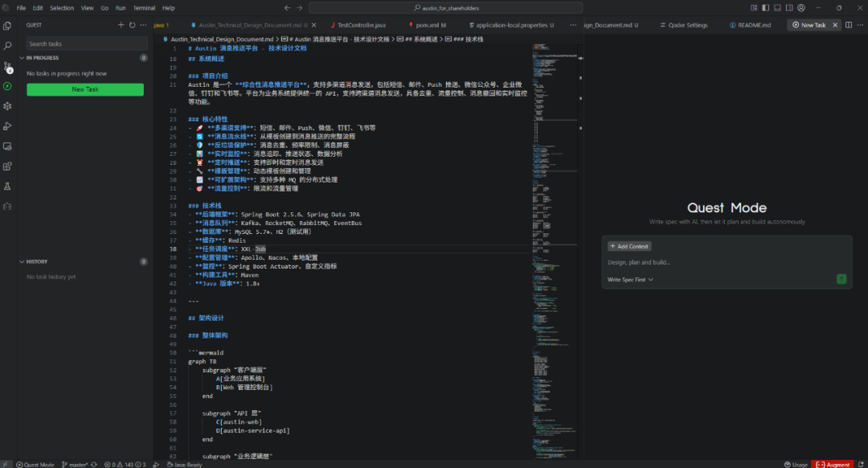Viewport: 868px width, 468px height.
Task: Close the New Task tab
Action: (x=835, y=25)
